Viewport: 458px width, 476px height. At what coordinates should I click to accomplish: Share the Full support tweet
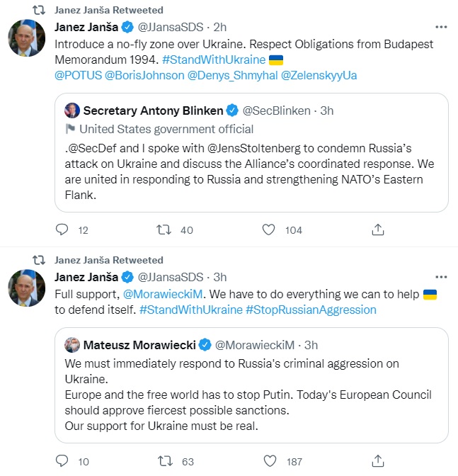[378, 462]
